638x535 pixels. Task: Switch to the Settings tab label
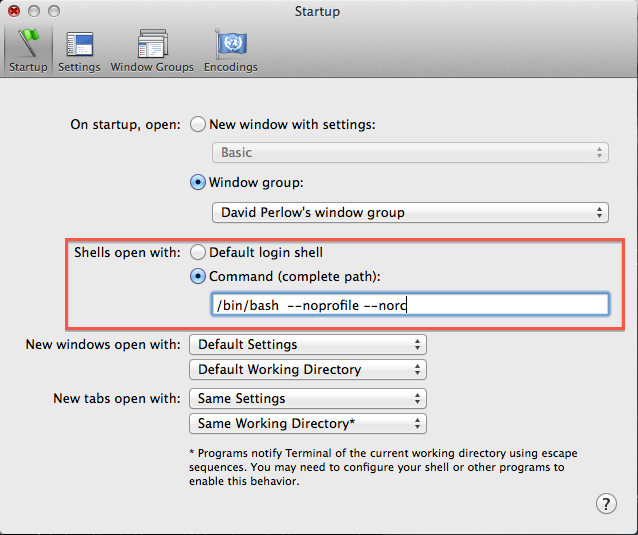point(79,67)
